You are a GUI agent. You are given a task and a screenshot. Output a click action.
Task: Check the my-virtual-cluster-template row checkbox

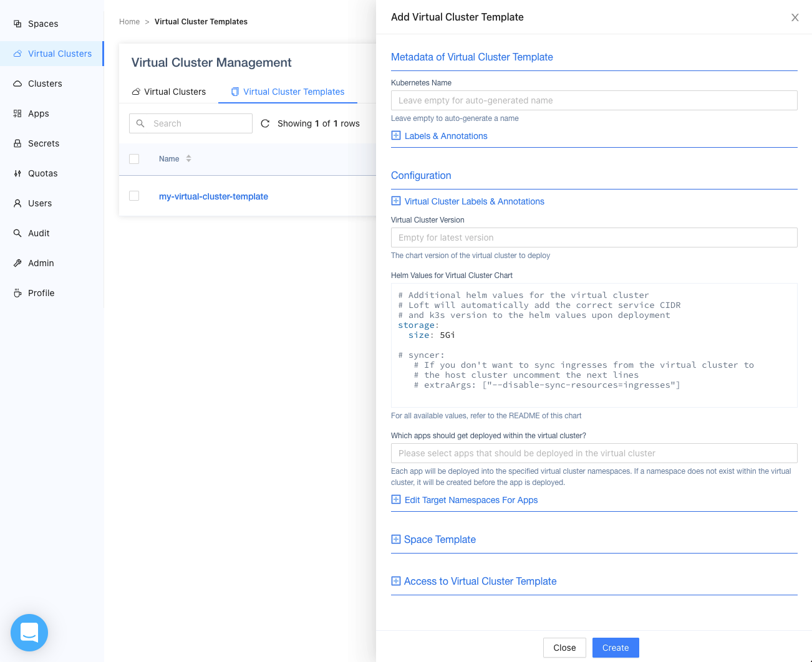(134, 196)
